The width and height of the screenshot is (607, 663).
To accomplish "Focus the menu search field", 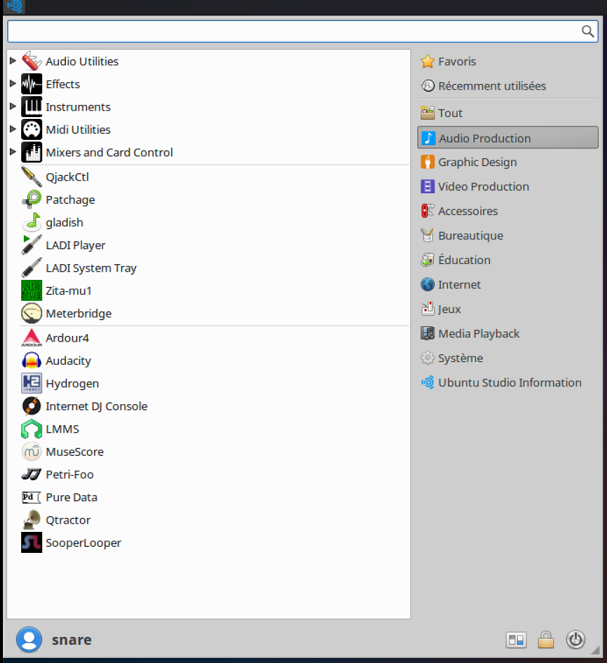I will pos(303,31).
